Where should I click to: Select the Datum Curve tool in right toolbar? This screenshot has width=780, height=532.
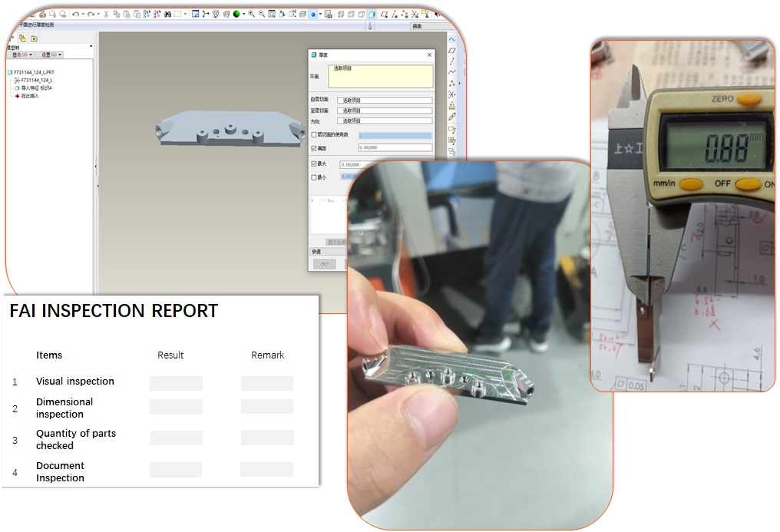(x=451, y=72)
